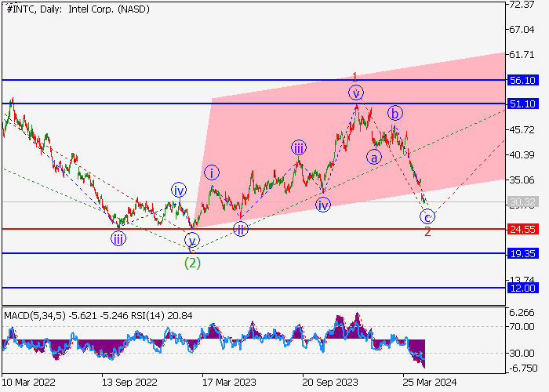Click the 'MACD(5,34,5) -5.621 -5.246 RSI(14) 20.84' indicator label

pyautogui.click(x=98, y=316)
